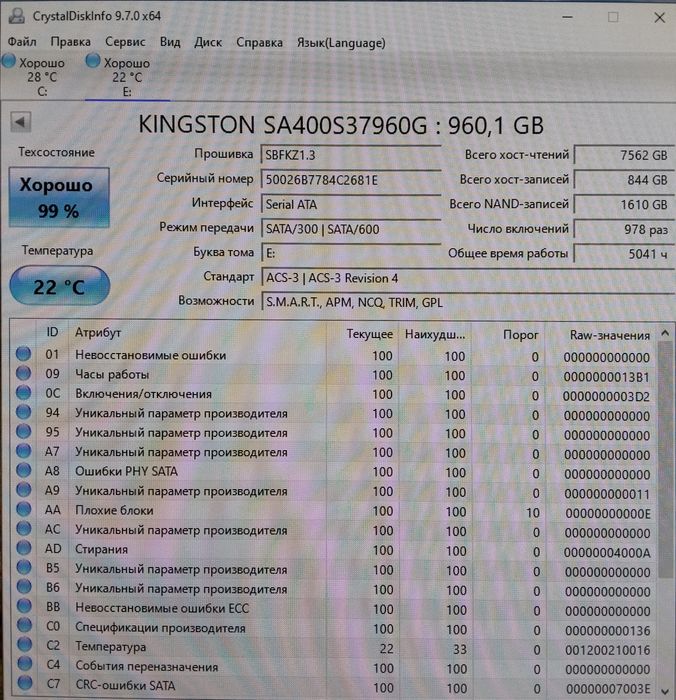Open the Вид menu
Screen dimensions: 676x700
pyautogui.click(x=170, y=42)
